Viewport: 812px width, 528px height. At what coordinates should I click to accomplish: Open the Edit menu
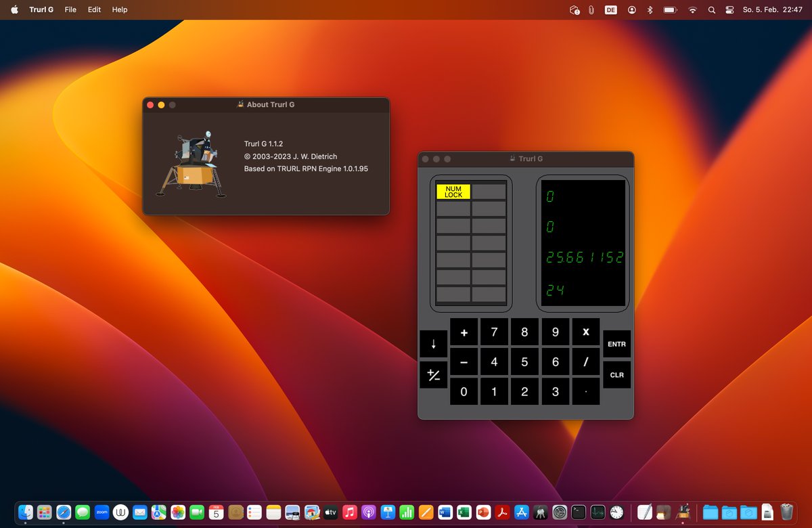tap(95, 9)
